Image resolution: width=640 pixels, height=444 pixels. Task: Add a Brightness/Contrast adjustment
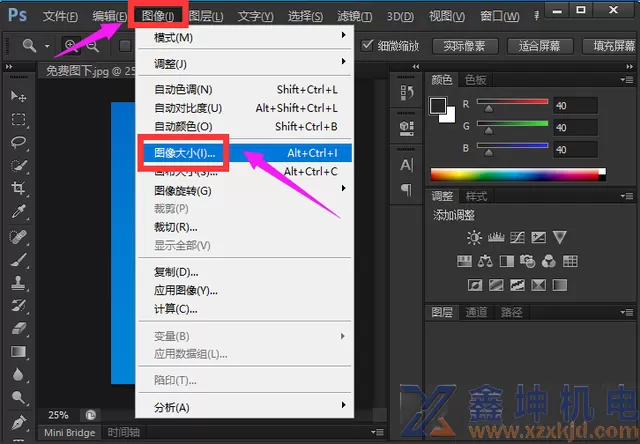click(x=474, y=237)
